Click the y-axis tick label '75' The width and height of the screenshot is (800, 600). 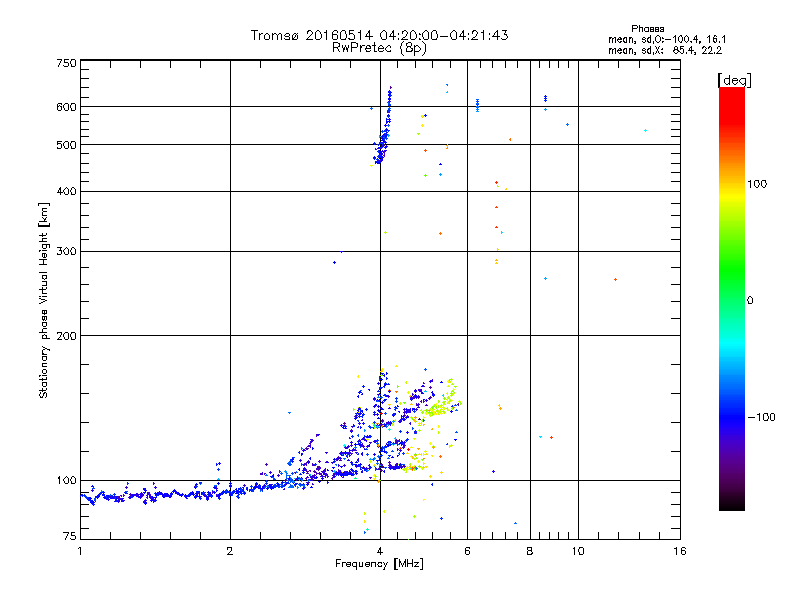coord(70,536)
